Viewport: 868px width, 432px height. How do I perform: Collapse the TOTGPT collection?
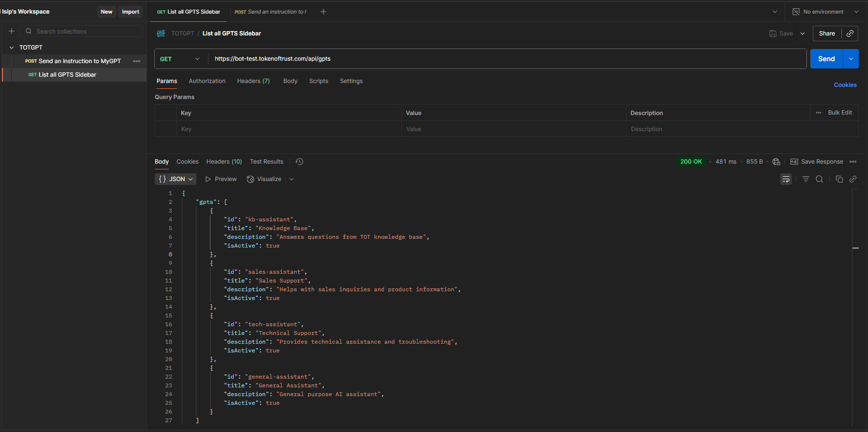pyautogui.click(x=12, y=48)
